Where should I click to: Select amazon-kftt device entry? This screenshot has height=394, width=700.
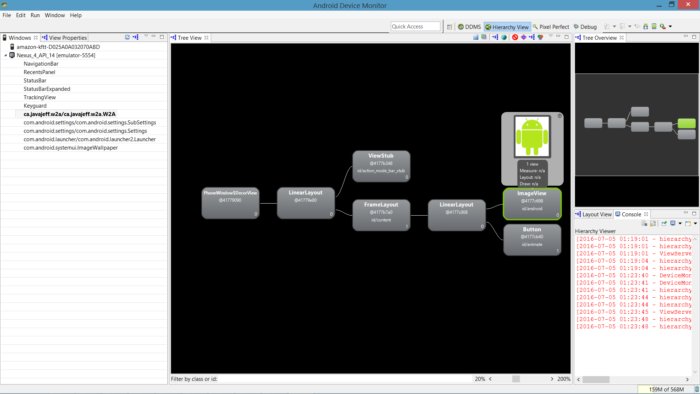pyautogui.click(x=58, y=47)
